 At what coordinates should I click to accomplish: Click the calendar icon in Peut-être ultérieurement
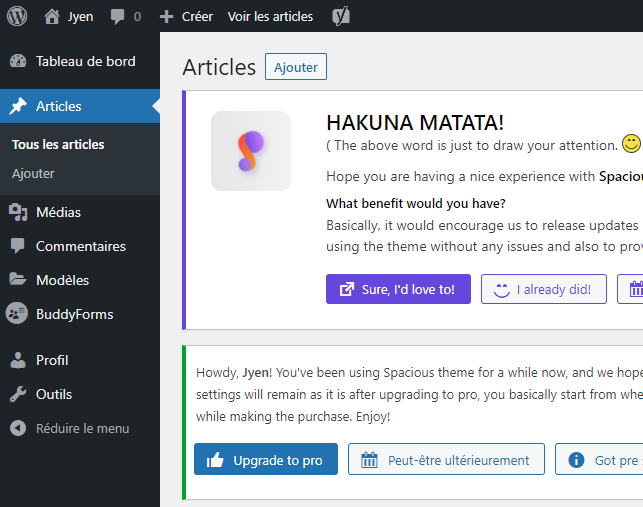pyautogui.click(x=369, y=460)
